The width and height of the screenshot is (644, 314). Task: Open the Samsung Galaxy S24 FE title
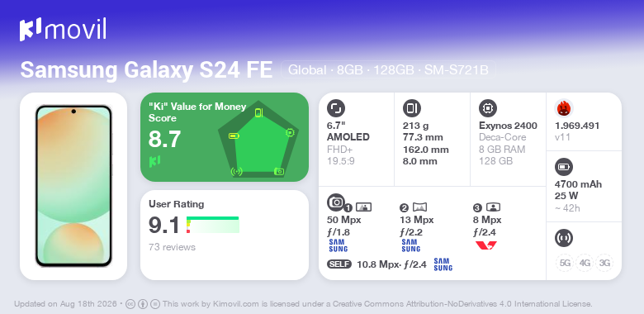(146, 70)
